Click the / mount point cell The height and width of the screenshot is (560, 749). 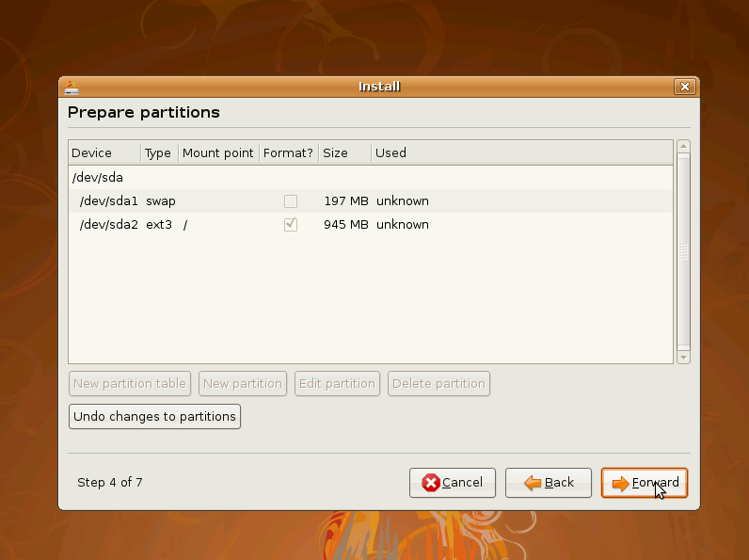(185, 225)
